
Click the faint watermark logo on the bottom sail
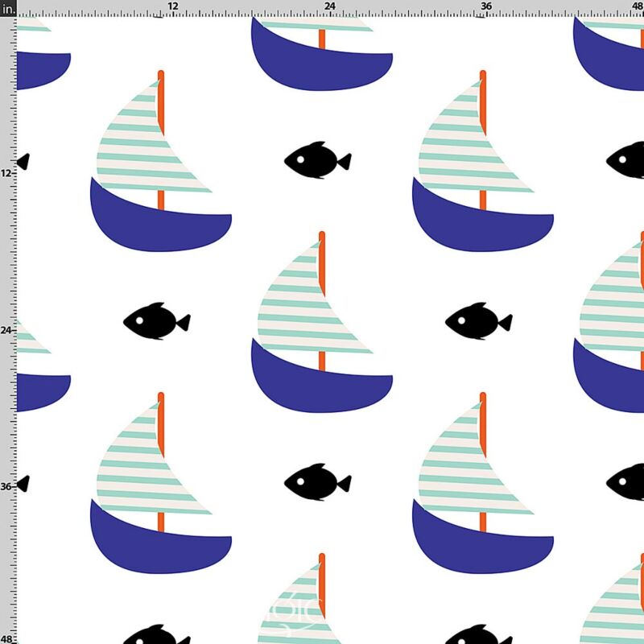pyautogui.click(x=294, y=614)
